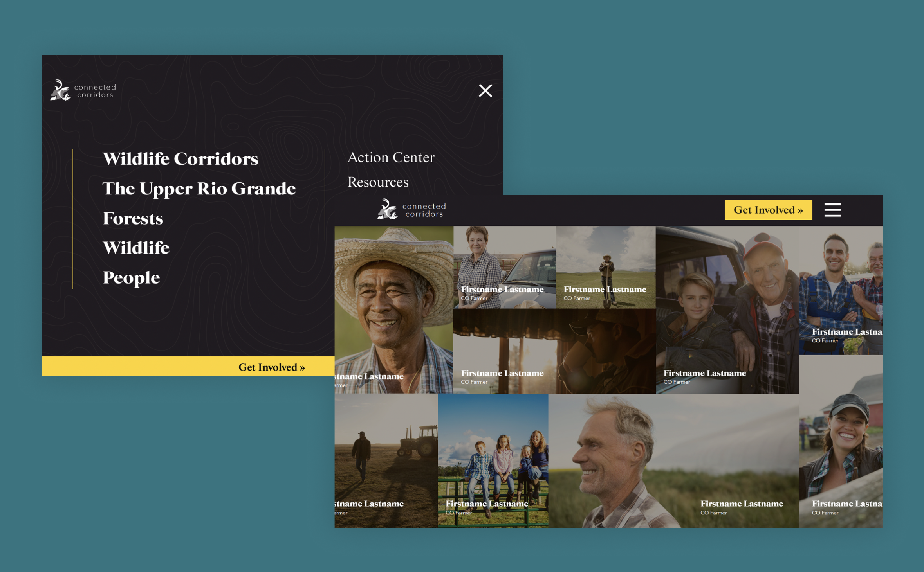Open the Resources link

(378, 182)
